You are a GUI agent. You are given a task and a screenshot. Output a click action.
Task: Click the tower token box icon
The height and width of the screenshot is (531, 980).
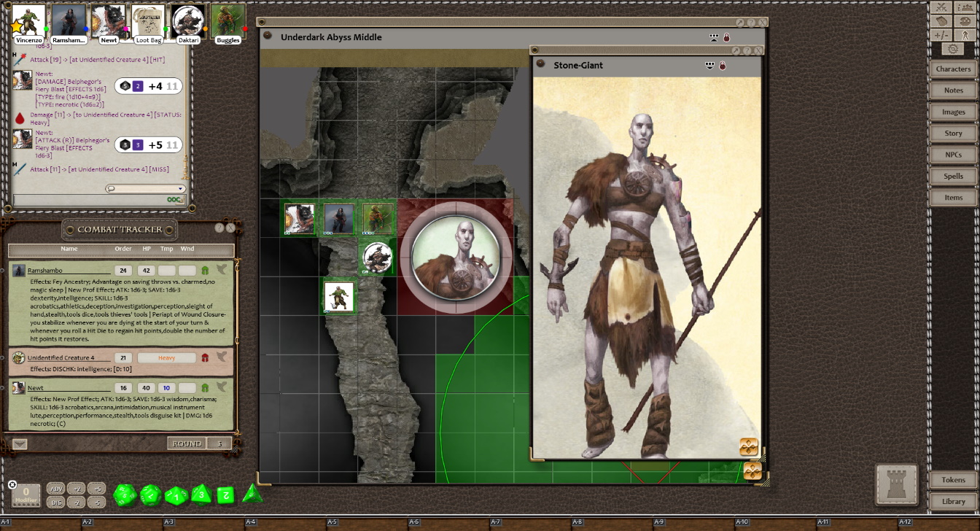coord(896,484)
